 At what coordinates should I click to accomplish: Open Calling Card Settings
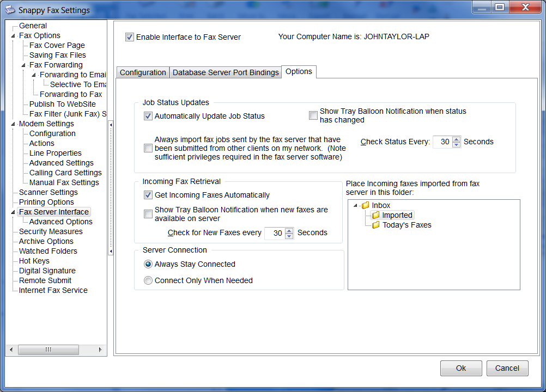(x=65, y=173)
